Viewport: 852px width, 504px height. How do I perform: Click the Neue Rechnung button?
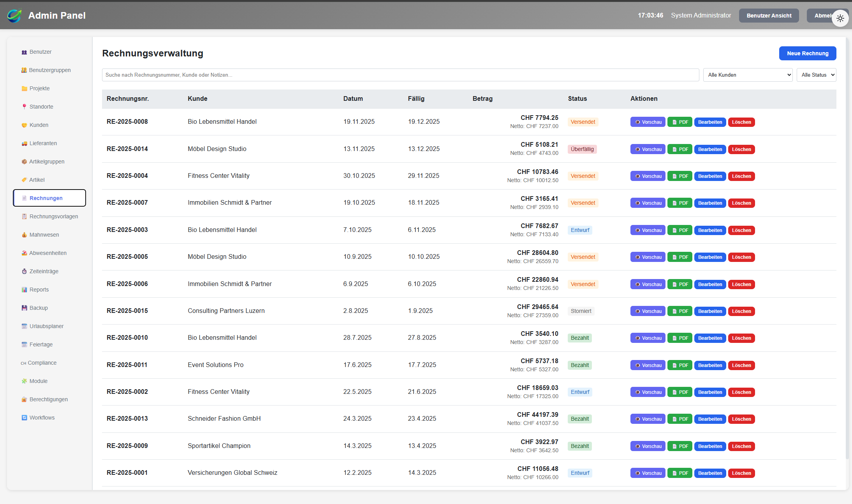pos(807,53)
